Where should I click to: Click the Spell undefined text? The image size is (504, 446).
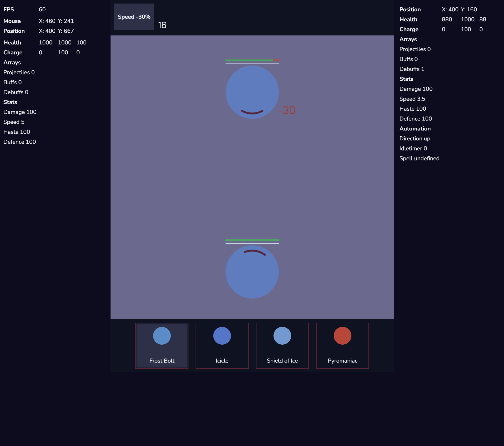pyautogui.click(x=419, y=158)
